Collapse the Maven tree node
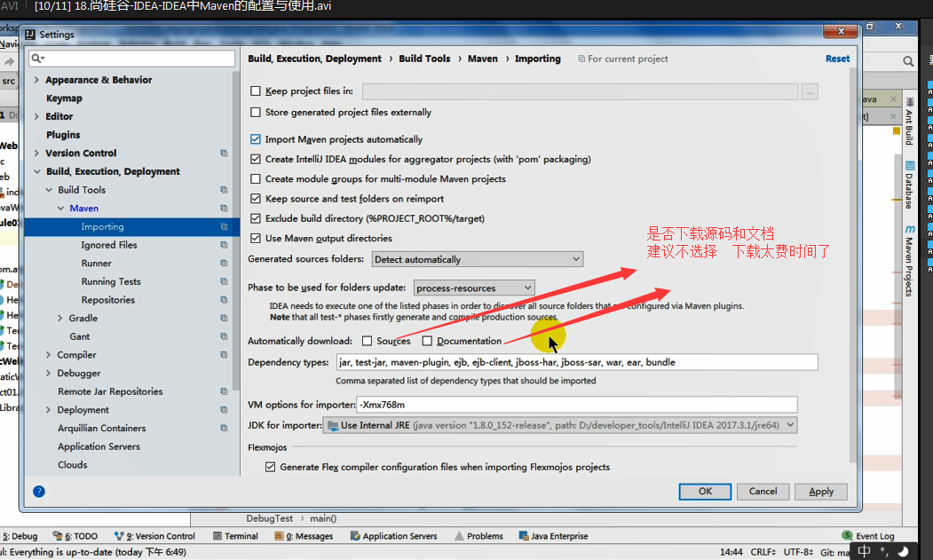This screenshot has width=933, height=560. [60, 209]
